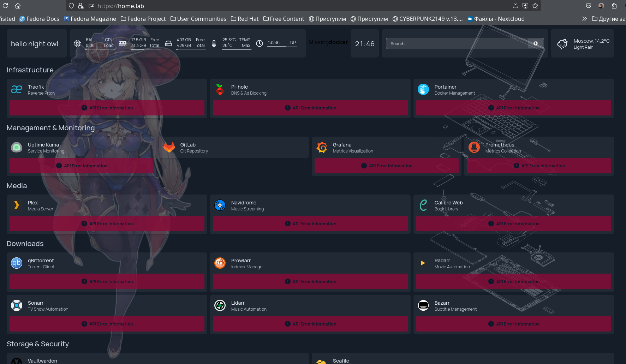The image size is (626, 364).
Task: Open the Plex chevron icon
Action: click(17, 205)
